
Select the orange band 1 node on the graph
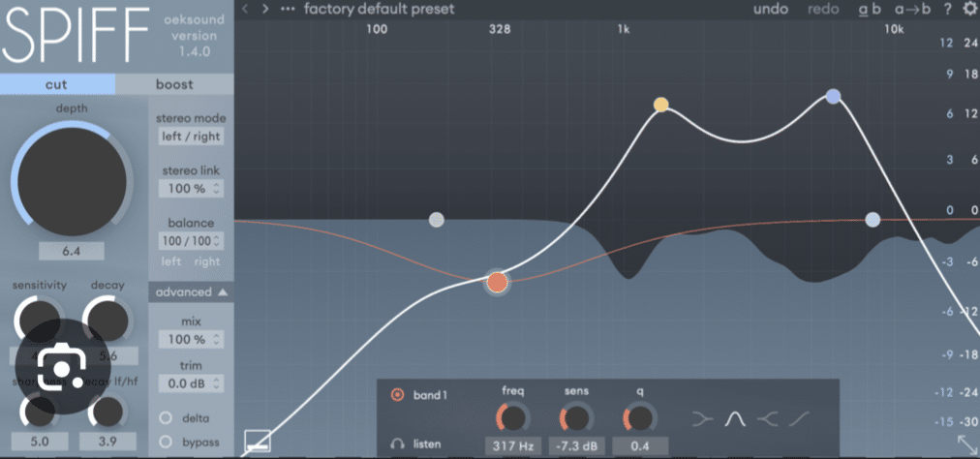point(497,283)
